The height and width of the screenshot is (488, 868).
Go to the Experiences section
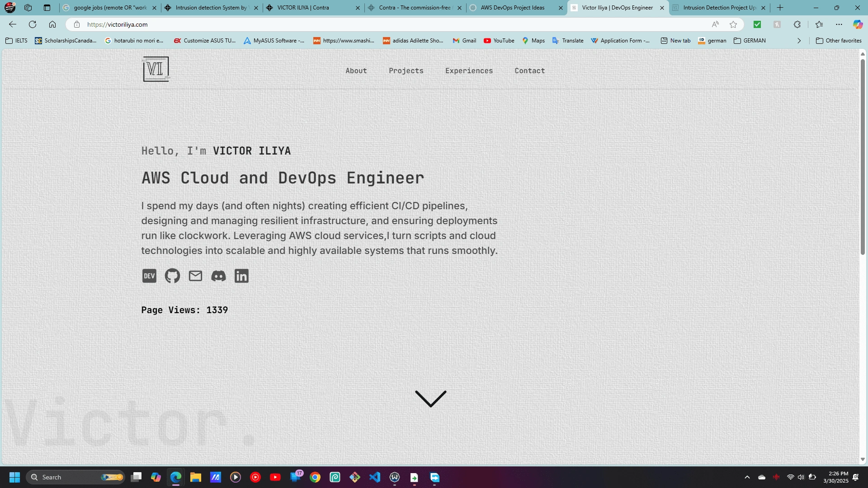pyautogui.click(x=469, y=71)
